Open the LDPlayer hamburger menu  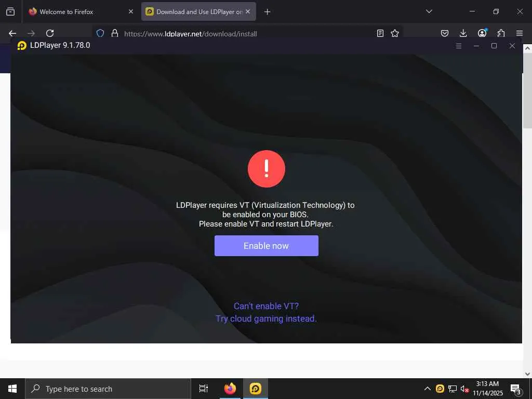[458, 46]
